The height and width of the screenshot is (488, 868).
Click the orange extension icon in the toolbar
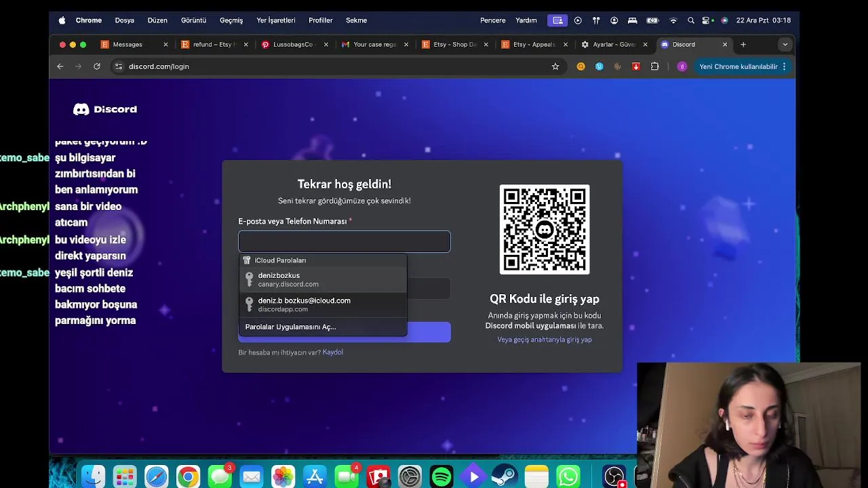[581, 66]
